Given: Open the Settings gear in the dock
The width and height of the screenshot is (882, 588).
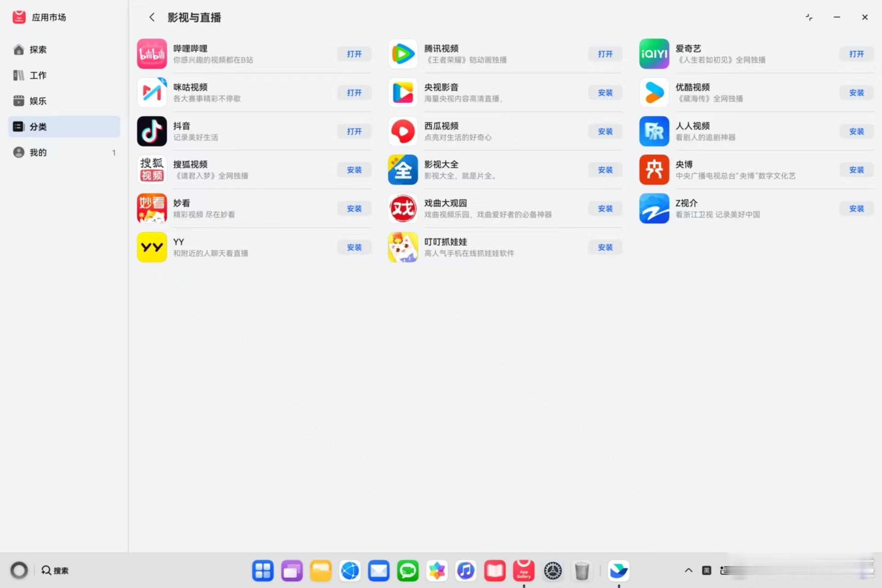Looking at the screenshot, I should [553, 571].
